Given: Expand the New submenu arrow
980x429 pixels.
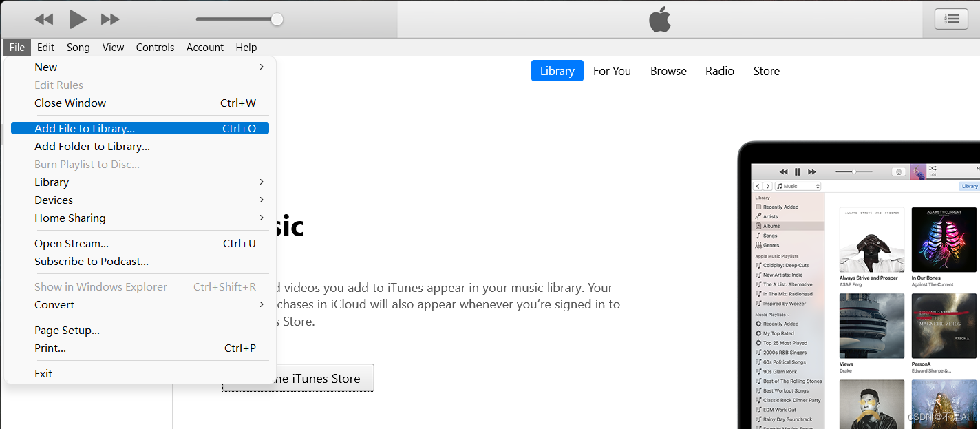Looking at the screenshot, I should [x=262, y=67].
